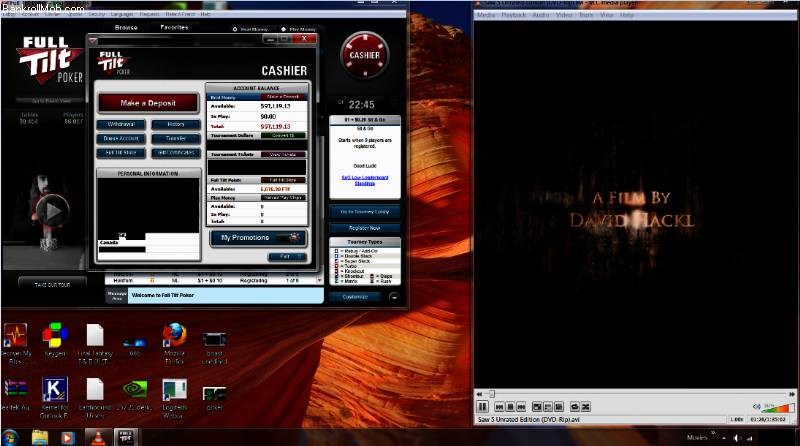Toggle Shootout tourney type checkbox
Screen dimensions: 800x446
pos(336,276)
